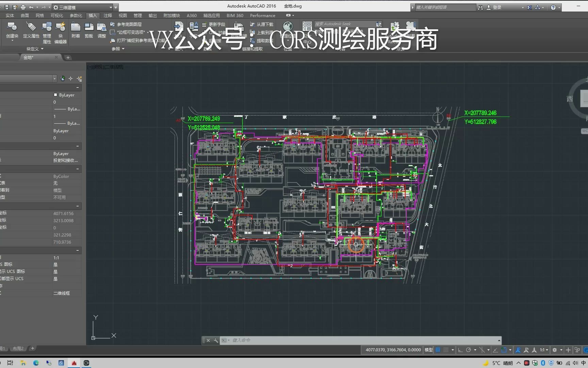Click 参考底图图层 (Underlay Layers)

point(126,24)
